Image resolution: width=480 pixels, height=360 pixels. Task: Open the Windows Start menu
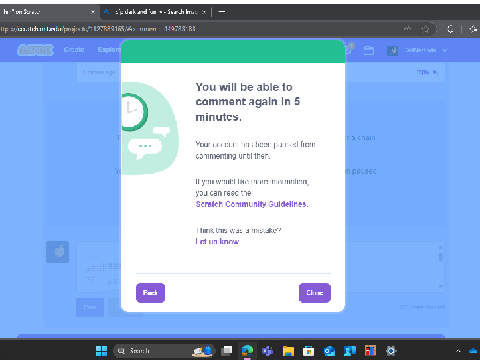tap(101, 351)
